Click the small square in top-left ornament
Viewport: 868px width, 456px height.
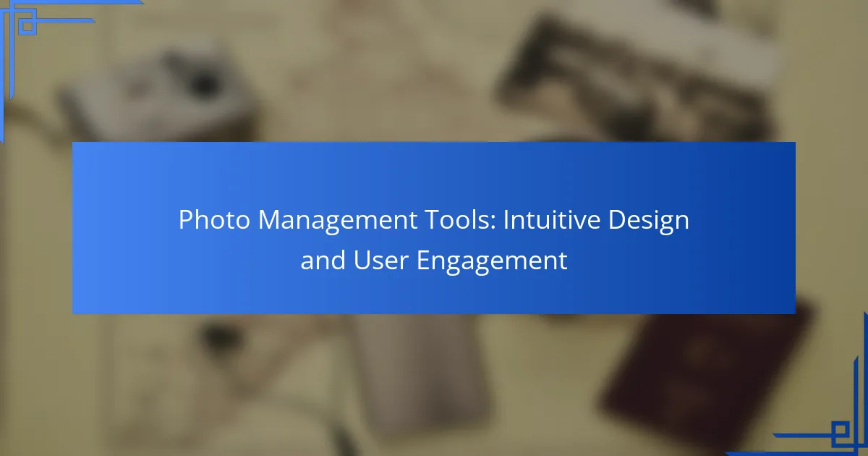point(27,26)
